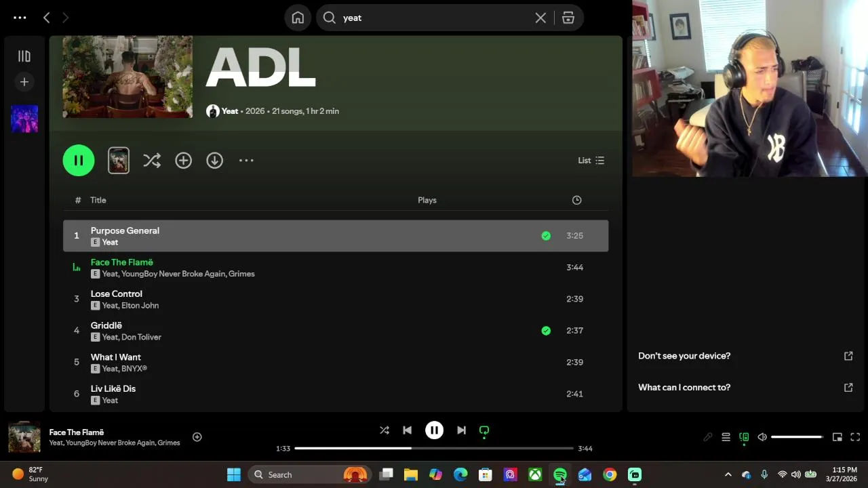Open the ADL album cover art

point(127,77)
